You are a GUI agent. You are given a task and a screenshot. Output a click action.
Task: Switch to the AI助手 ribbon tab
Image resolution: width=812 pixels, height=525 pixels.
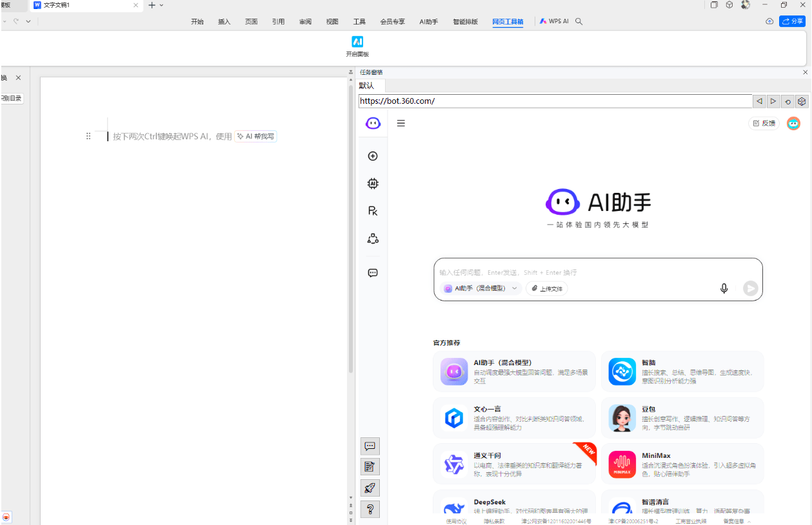pos(429,21)
